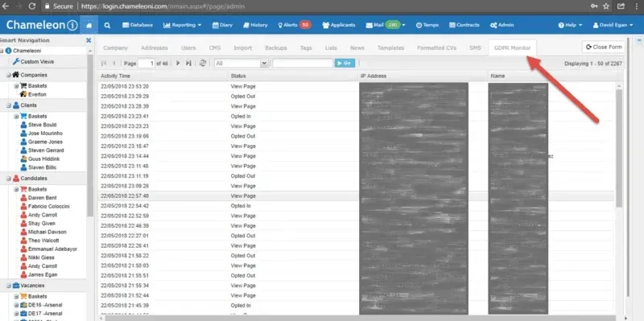Switch to the Backups tab
This screenshot has width=644, height=321.
point(276,48)
